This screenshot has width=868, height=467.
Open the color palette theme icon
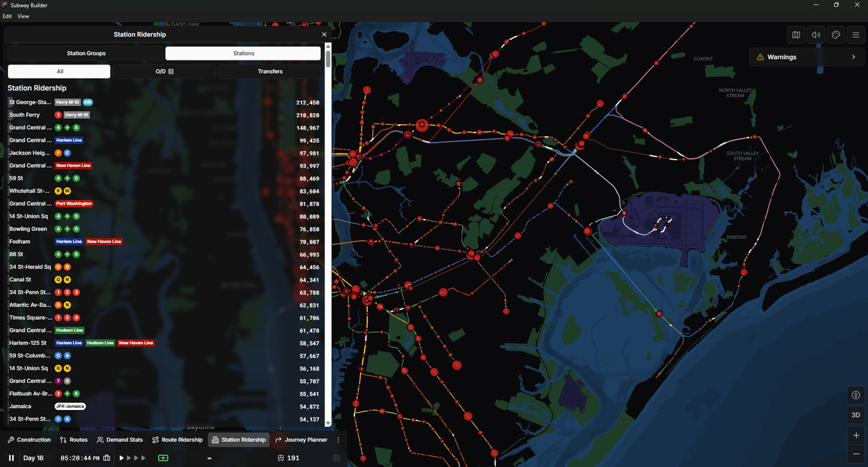tap(836, 35)
